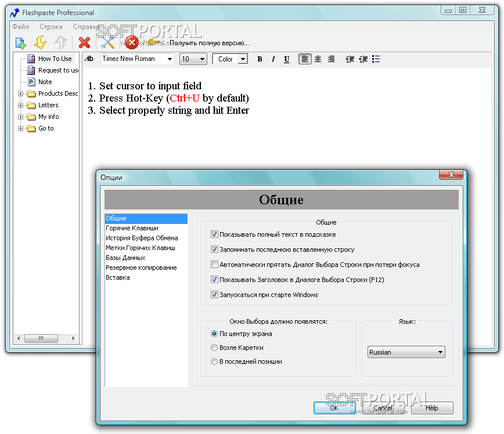
Task: Expand the My info folder
Action: [x=20, y=117]
